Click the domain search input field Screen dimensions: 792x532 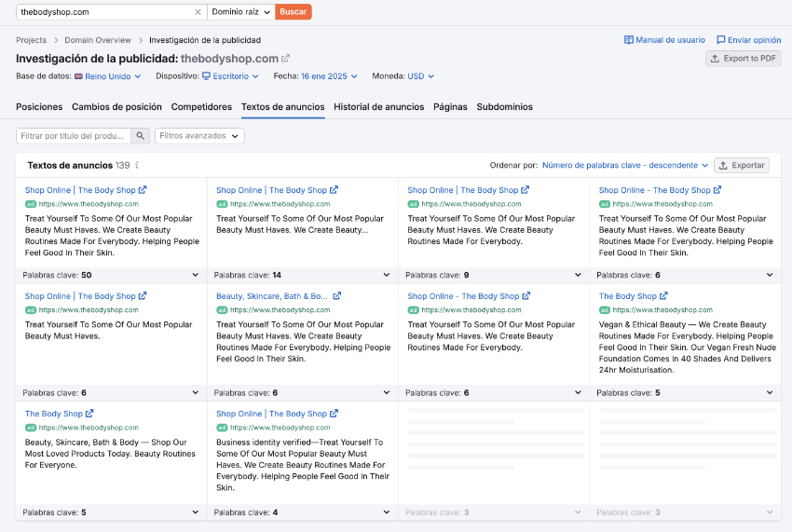click(x=105, y=12)
